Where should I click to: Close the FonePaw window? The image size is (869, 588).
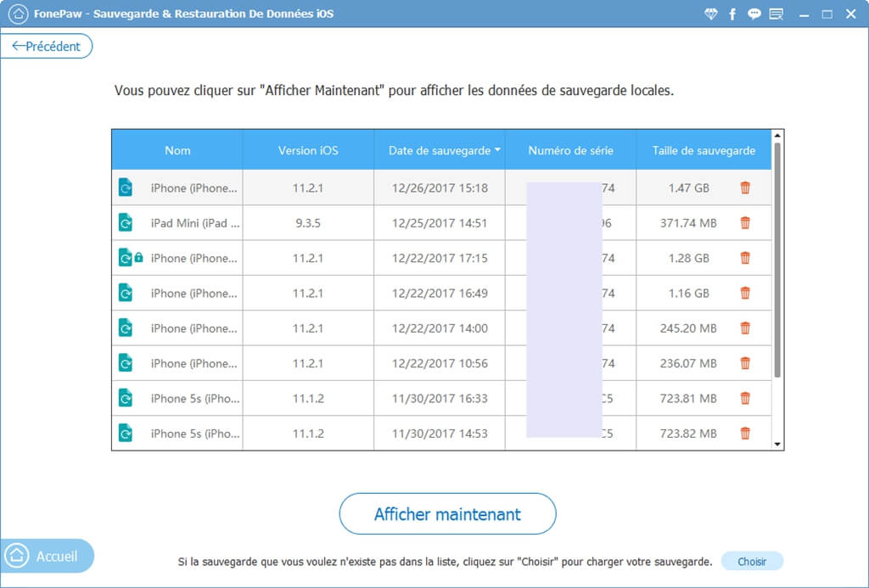pyautogui.click(x=850, y=14)
